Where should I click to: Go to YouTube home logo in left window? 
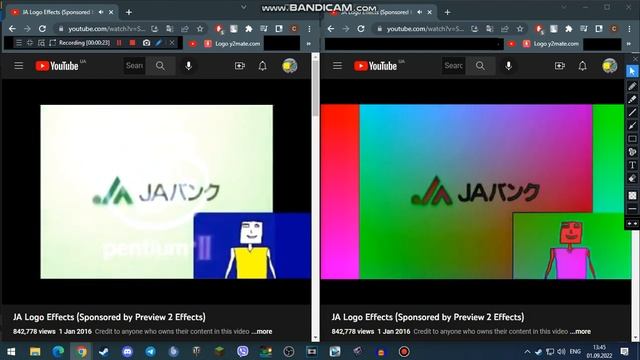57,66
